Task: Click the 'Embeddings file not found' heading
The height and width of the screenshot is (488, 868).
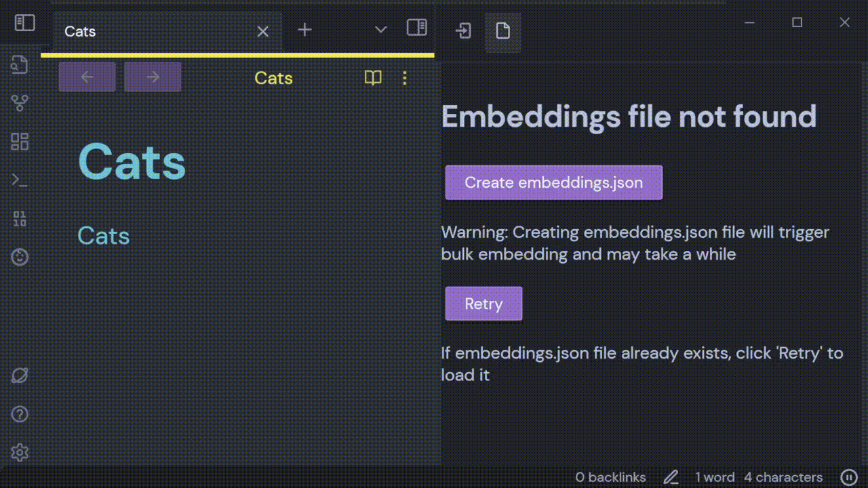Action: (x=629, y=117)
